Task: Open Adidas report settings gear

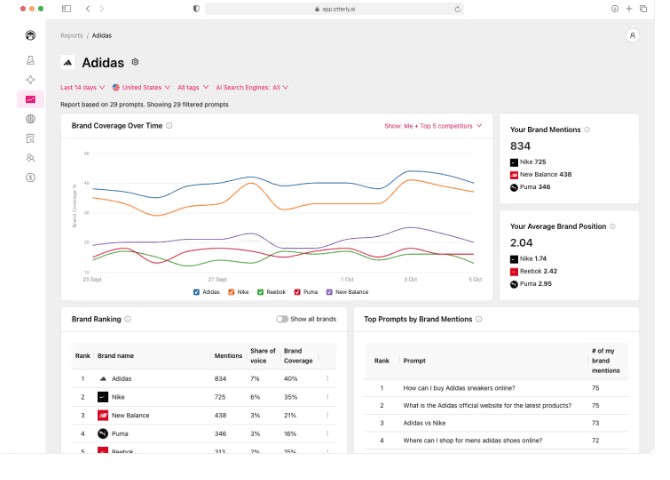Action: click(135, 62)
